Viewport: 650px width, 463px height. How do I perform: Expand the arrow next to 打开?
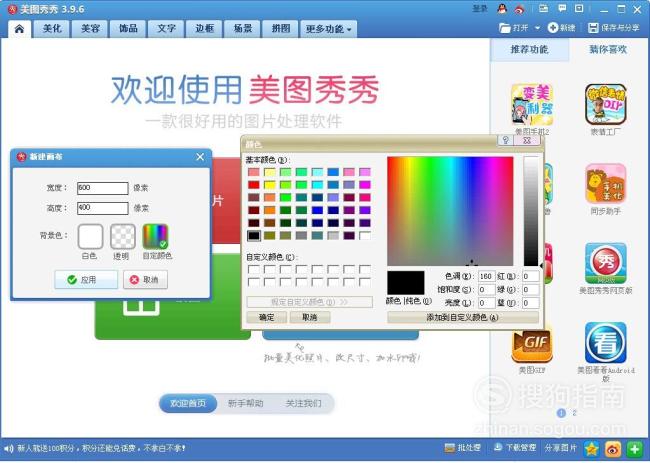(537, 28)
